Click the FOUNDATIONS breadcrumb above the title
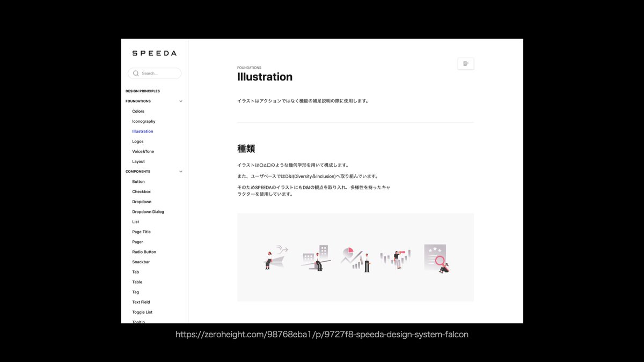The image size is (644, 362). point(249,68)
